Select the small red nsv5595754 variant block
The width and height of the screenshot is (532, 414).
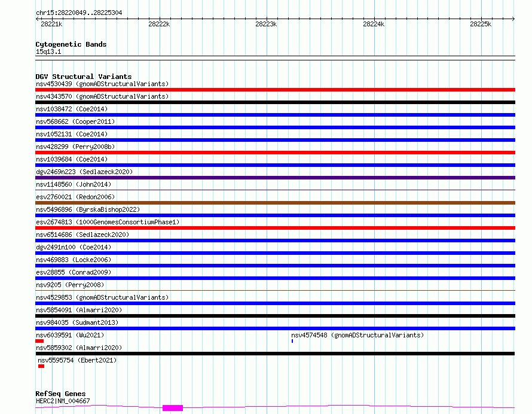[x=41, y=366]
